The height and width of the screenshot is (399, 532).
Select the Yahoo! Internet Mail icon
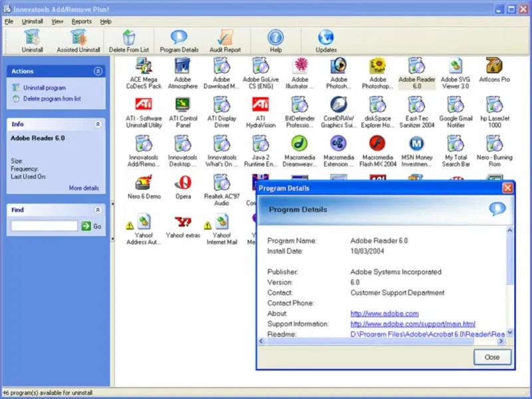[x=221, y=229]
